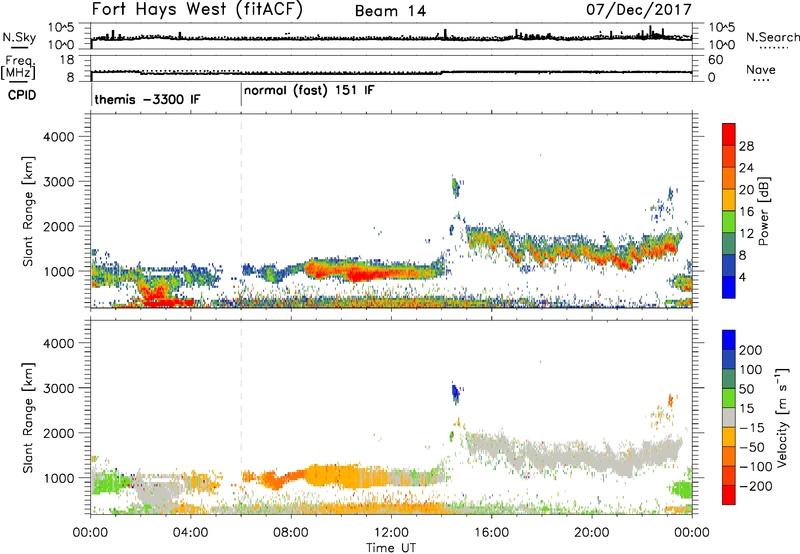Click the 'Nave' legend label
The height and width of the screenshot is (554, 800).
(x=761, y=70)
